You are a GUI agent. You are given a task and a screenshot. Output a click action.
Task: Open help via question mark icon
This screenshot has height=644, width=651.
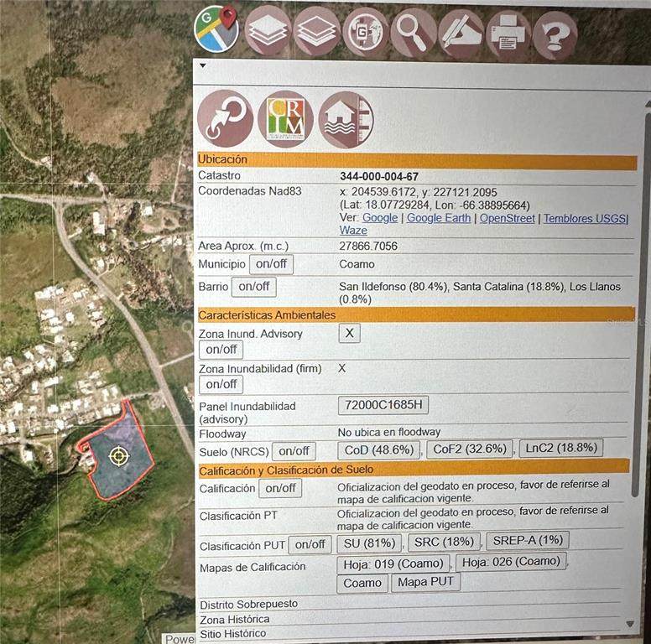555,35
